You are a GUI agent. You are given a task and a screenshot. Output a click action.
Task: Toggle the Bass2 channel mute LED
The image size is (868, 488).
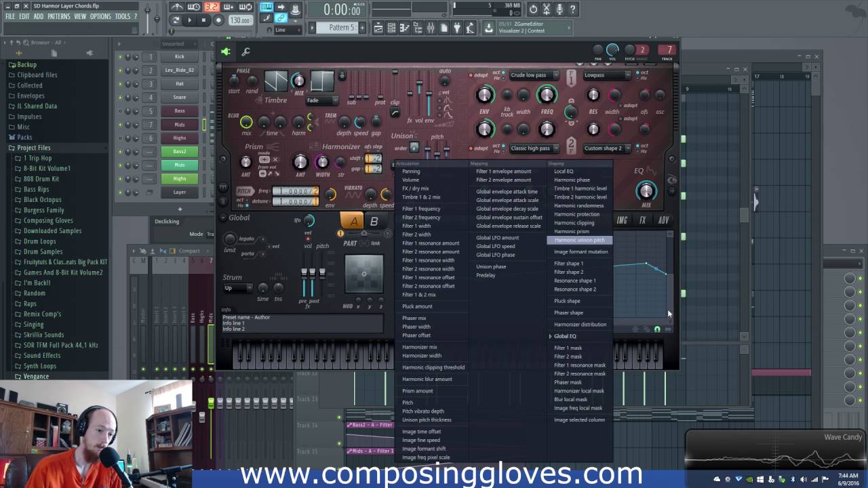[x=120, y=152]
